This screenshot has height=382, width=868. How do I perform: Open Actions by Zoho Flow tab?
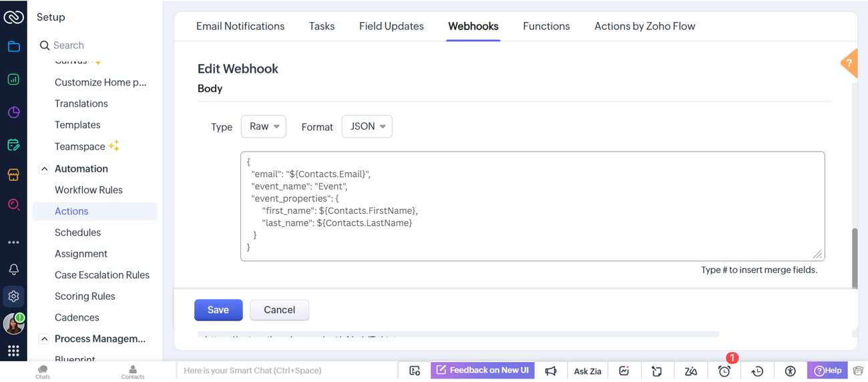(645, 26)
